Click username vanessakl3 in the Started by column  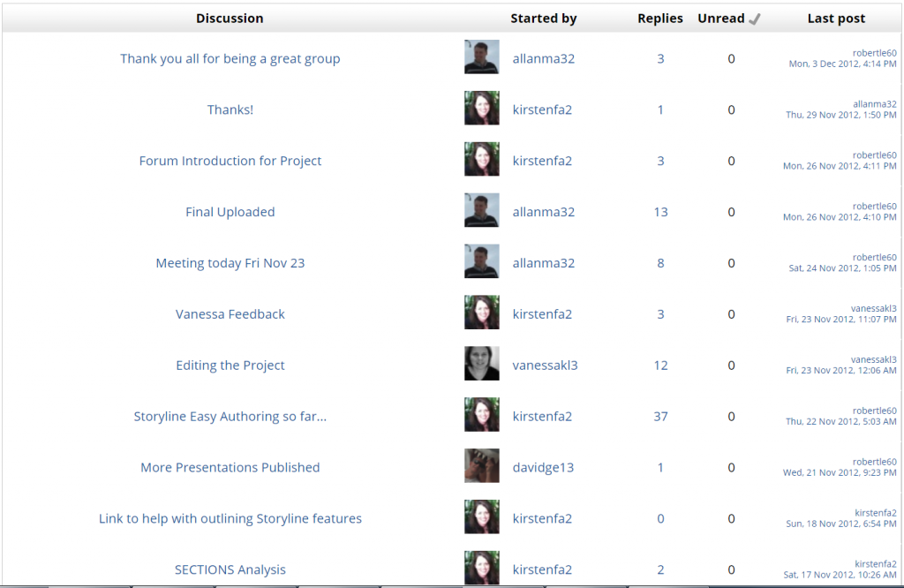545,366
